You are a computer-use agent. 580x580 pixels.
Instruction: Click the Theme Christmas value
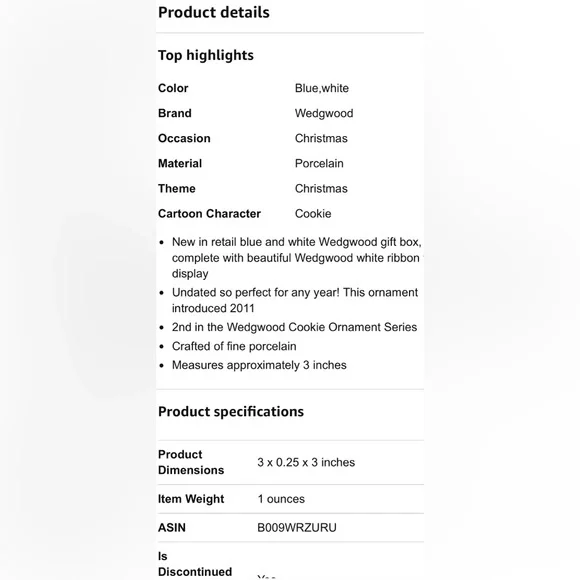coord(321,189)
